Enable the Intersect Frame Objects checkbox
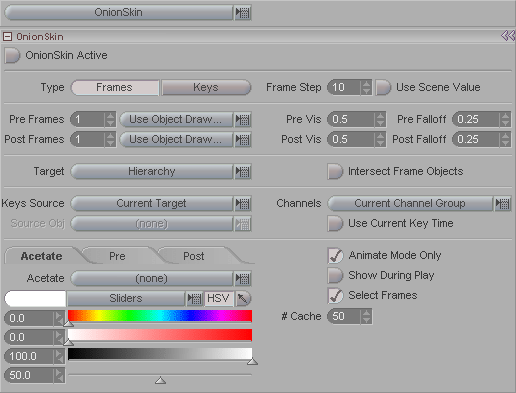This screenshot has width=516, height=393. tap(335, 171)
